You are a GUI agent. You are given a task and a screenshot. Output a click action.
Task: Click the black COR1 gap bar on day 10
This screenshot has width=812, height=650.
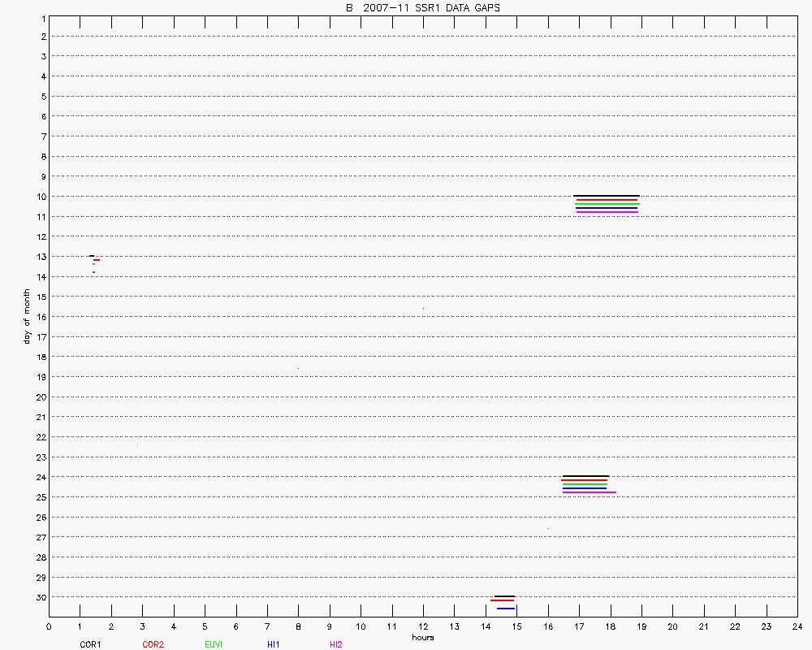pyautogui.click(x=607, y=196)
